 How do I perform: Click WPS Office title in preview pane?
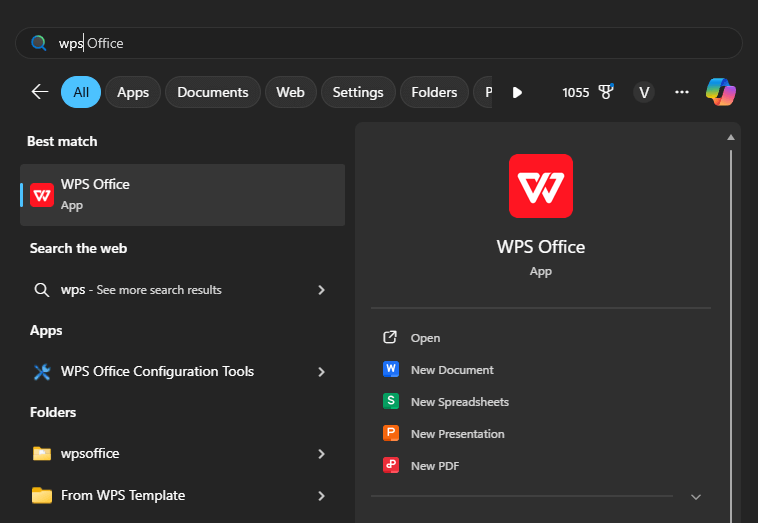click(540, 247)
